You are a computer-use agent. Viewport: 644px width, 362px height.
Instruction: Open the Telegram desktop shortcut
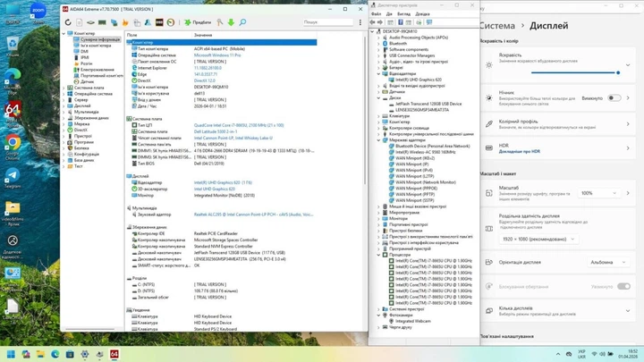13,178
